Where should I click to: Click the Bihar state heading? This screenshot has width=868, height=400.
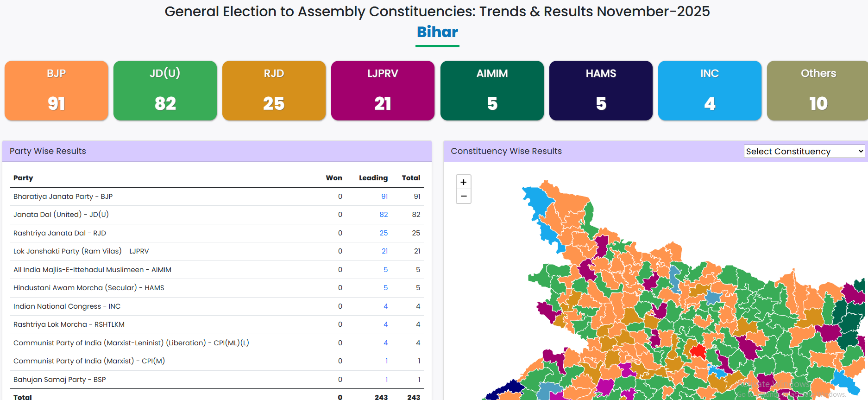[x=437, y=32]
